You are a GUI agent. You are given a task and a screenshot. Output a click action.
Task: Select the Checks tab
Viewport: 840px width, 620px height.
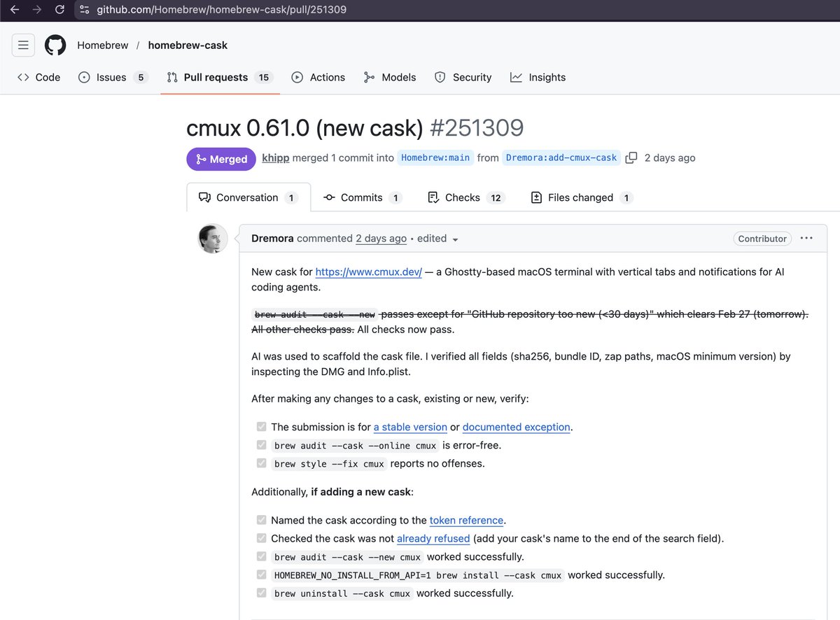[465, 198]
